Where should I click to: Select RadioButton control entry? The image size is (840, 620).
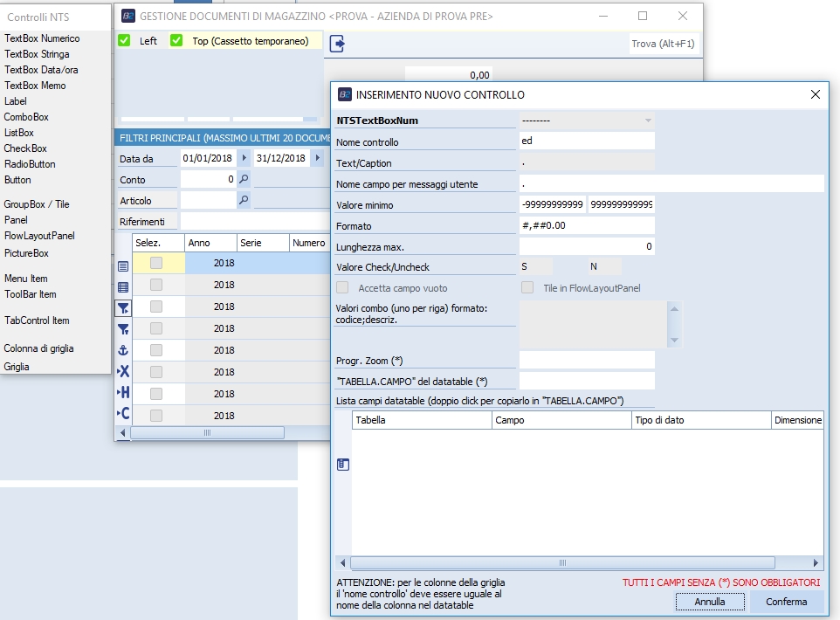click(30, 164)
